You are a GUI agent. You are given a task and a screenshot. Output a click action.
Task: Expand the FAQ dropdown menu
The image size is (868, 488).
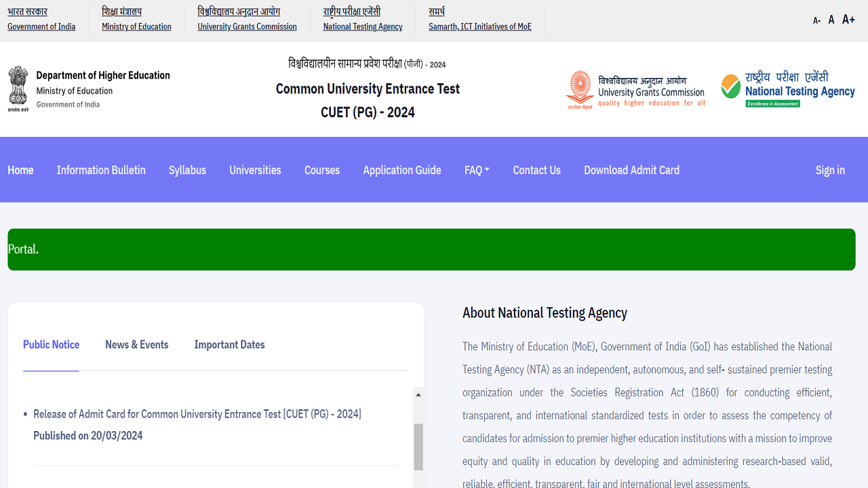coord(477,170)
